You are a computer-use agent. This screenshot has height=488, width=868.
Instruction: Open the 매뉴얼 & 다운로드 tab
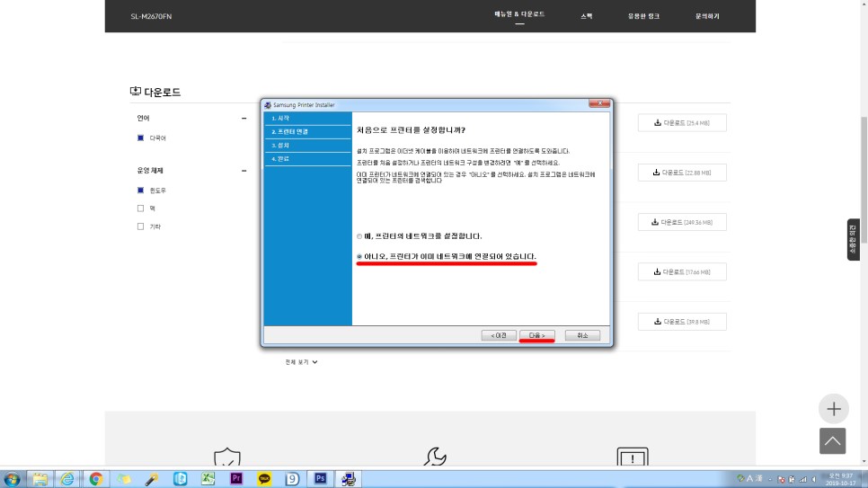click(519, 14)
